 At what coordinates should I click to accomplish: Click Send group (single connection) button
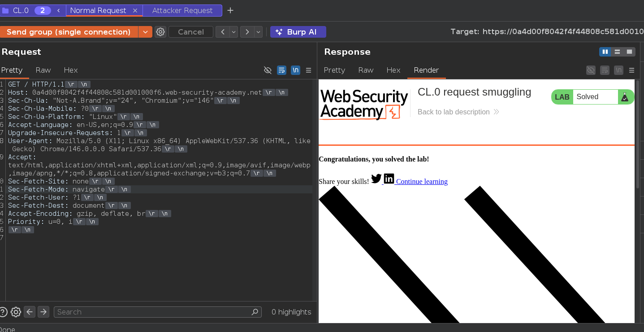tap(69, 32)
